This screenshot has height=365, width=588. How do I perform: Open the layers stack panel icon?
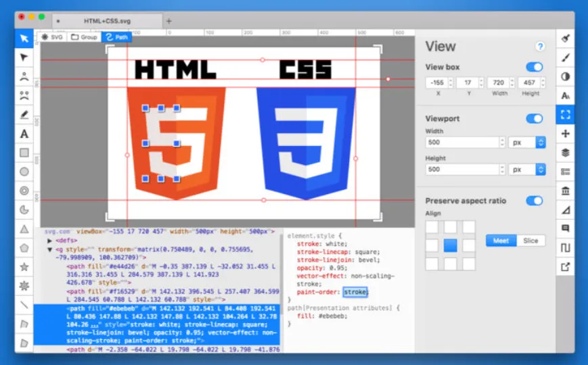pos(566,153)
